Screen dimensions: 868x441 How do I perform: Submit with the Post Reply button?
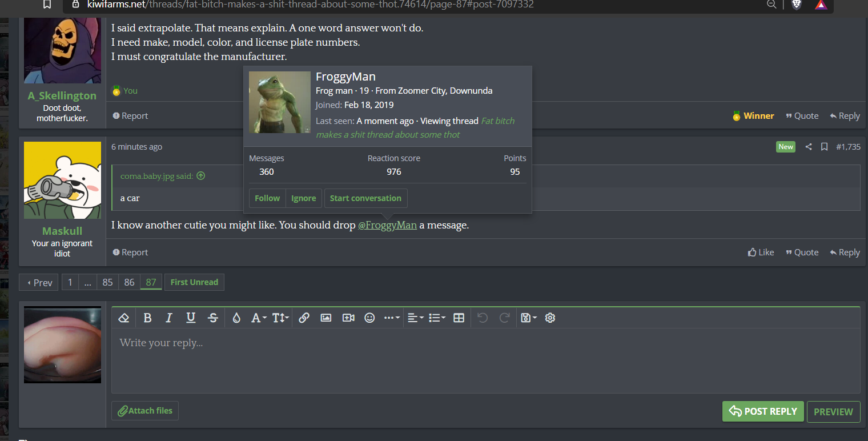pos(763,411)
